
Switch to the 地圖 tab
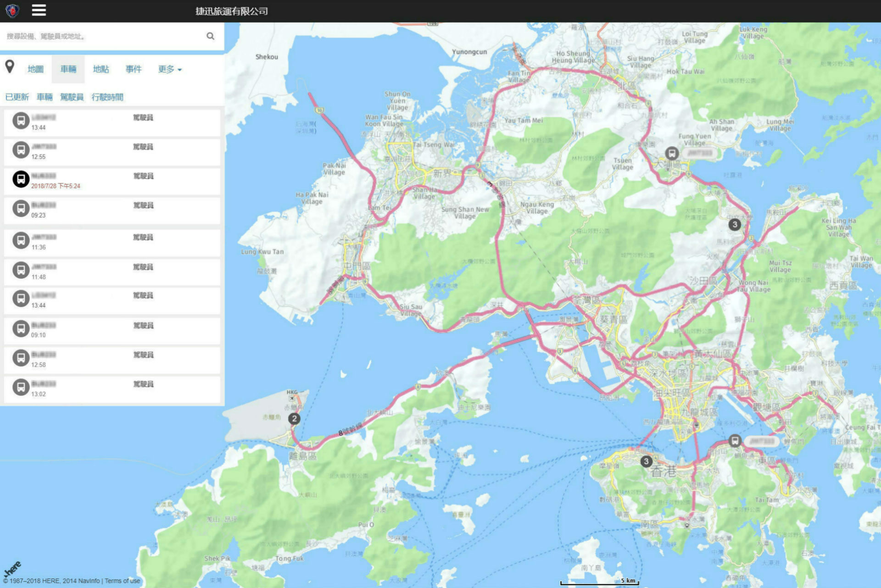[x=35, y=69]
